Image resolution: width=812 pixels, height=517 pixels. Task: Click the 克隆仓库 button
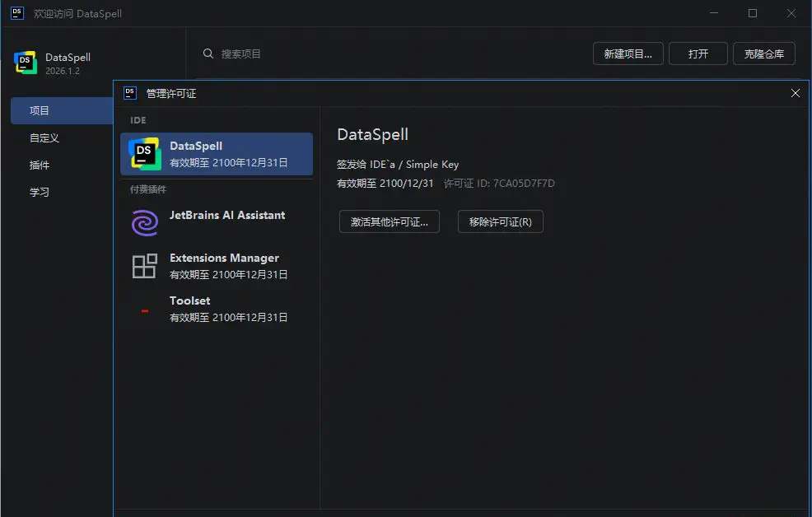764,54
